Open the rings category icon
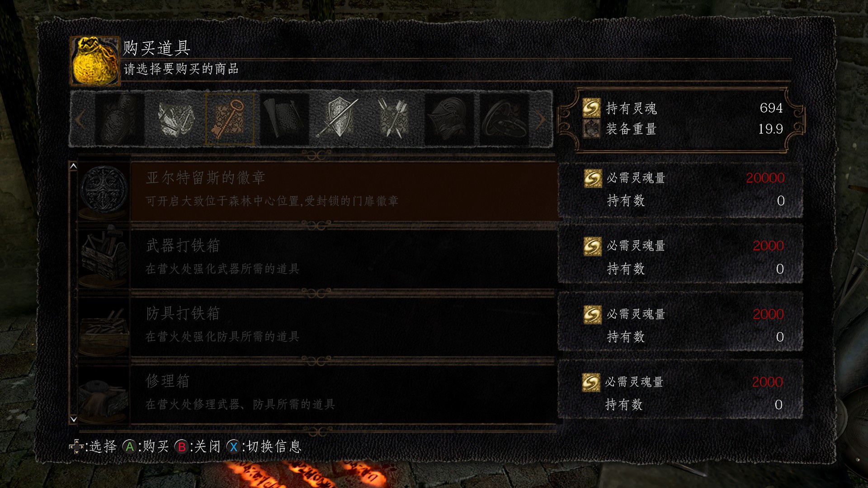Screen dimensions: 868x488 click(504, 119)
